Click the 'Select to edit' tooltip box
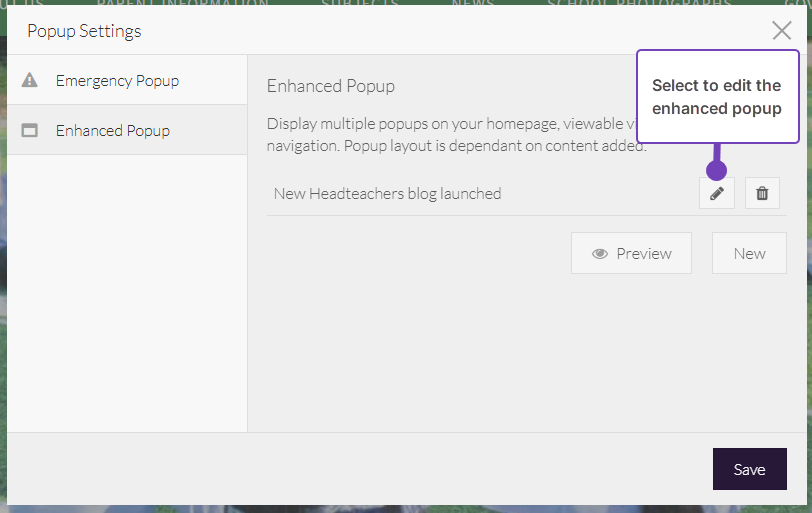This screenshot has height=513, width=812. 716,97
